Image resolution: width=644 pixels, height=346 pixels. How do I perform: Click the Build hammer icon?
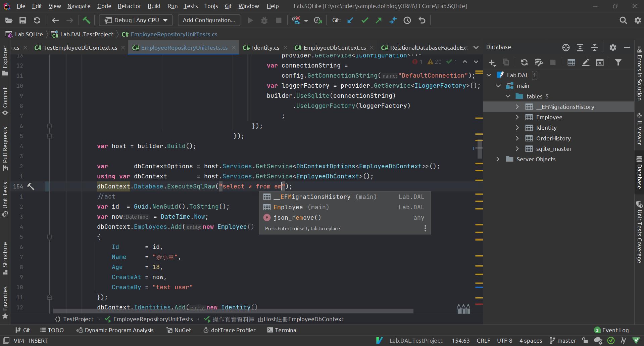coord(86,20)
